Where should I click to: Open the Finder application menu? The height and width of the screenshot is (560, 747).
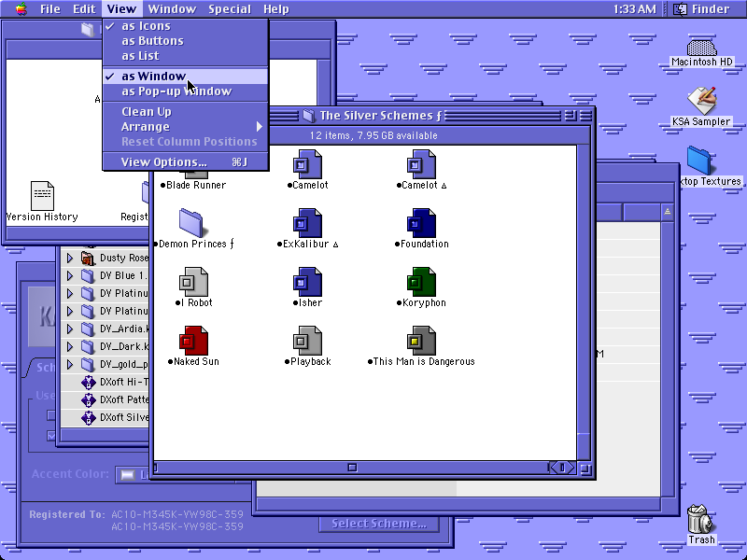point(702,9)
